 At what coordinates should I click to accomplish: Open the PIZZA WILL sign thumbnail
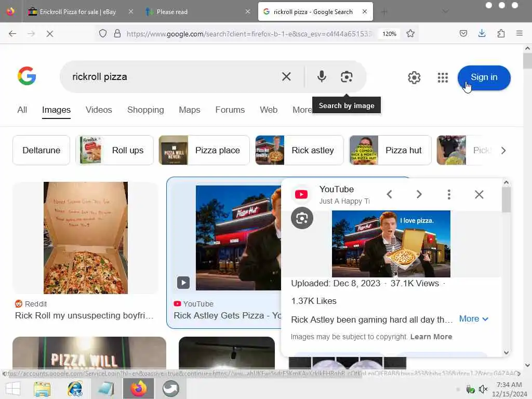[89, 353]
